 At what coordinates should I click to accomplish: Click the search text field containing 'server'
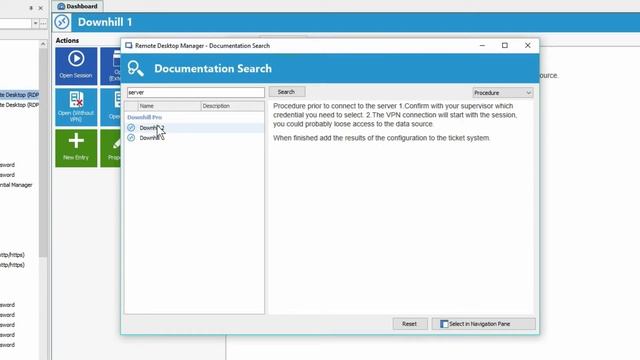196,92
